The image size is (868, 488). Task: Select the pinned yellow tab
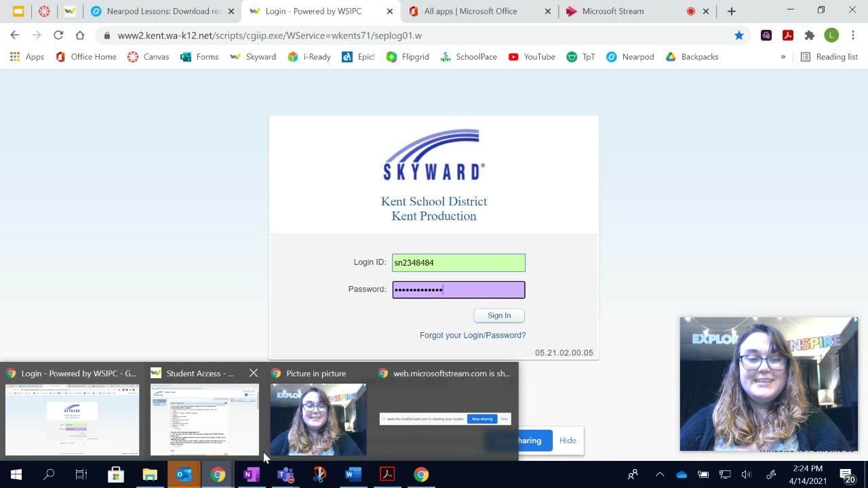click(18, 12)
